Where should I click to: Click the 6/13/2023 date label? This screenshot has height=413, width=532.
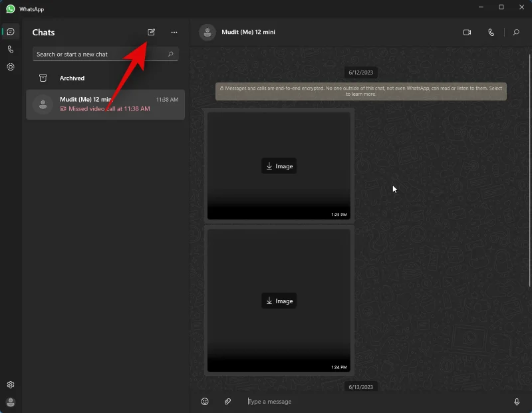pos(360,387)
